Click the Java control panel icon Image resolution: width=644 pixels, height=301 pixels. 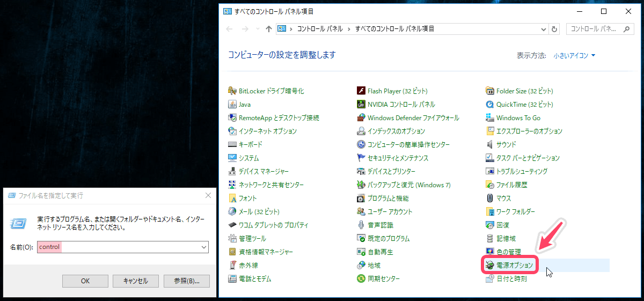click(x=232, y=105)
